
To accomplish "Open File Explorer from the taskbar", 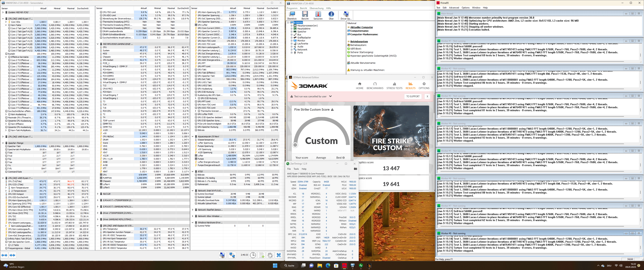I will click(x=320, y=265).
